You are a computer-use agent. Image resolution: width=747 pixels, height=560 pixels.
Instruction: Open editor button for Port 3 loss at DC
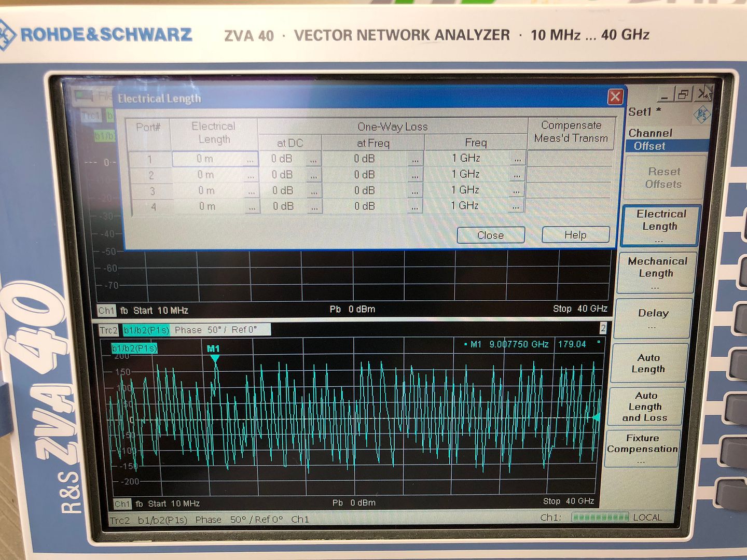(x=314, y=191)
